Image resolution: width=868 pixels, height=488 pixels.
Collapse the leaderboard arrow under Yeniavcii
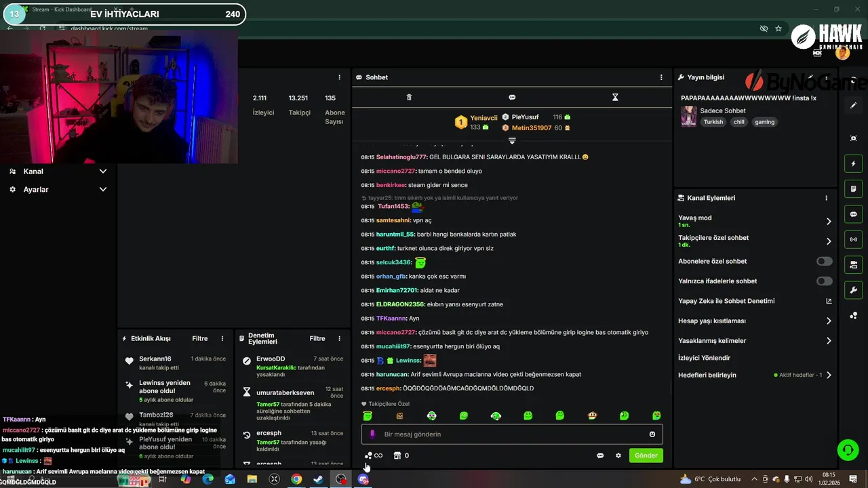tap(512, 141)
